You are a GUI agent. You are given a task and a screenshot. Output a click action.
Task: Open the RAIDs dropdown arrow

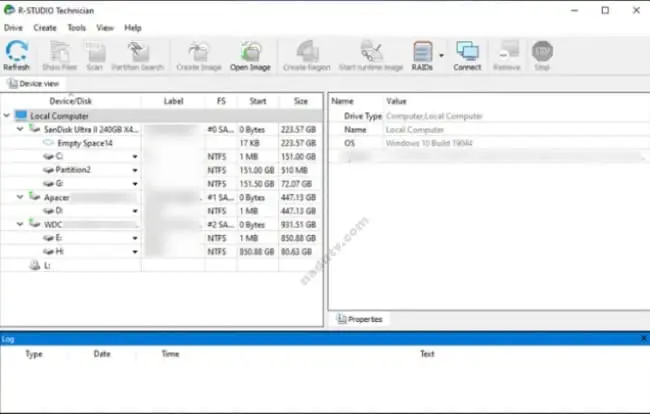[441, 55]
